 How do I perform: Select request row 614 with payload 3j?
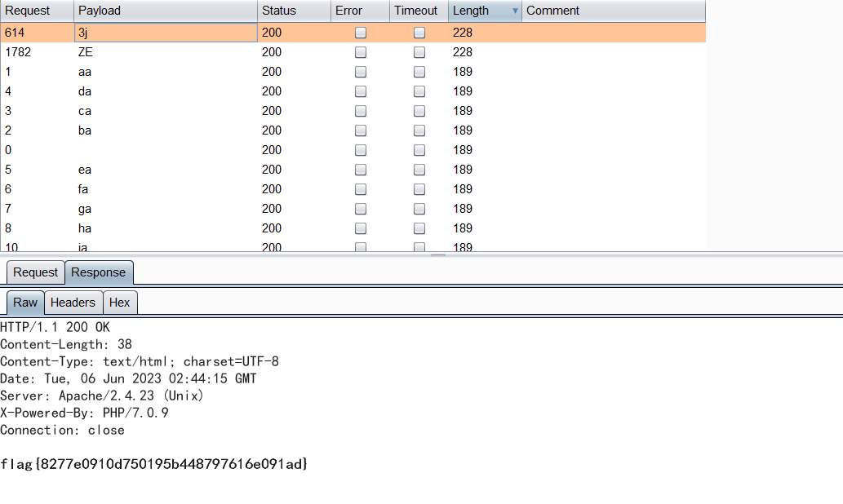(163, 33)
